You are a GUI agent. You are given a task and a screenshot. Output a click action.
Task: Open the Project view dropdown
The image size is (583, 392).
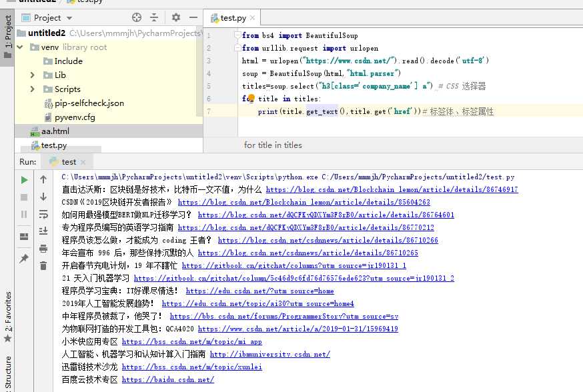point(69,18)
